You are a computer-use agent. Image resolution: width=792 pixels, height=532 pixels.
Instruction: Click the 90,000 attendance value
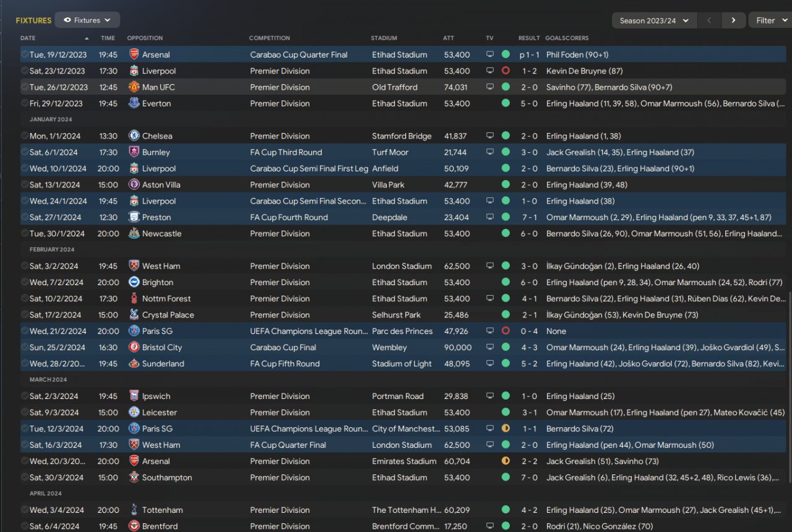point(457,348)
